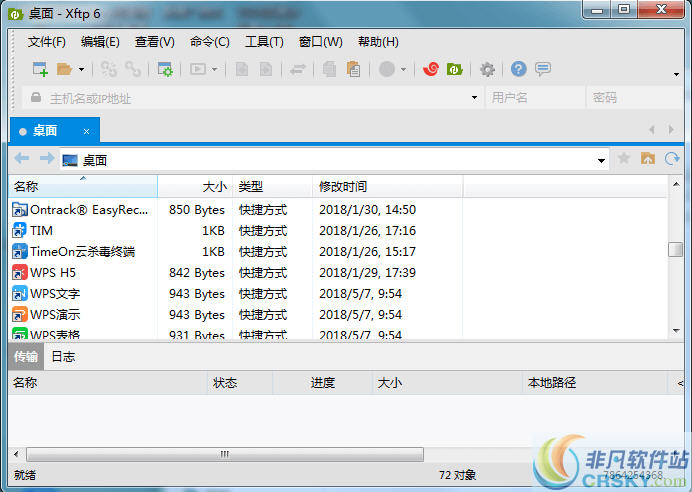Click the Paste clipboard icon
The width and height of the screenshot is (692, 492).
point(354,69)
